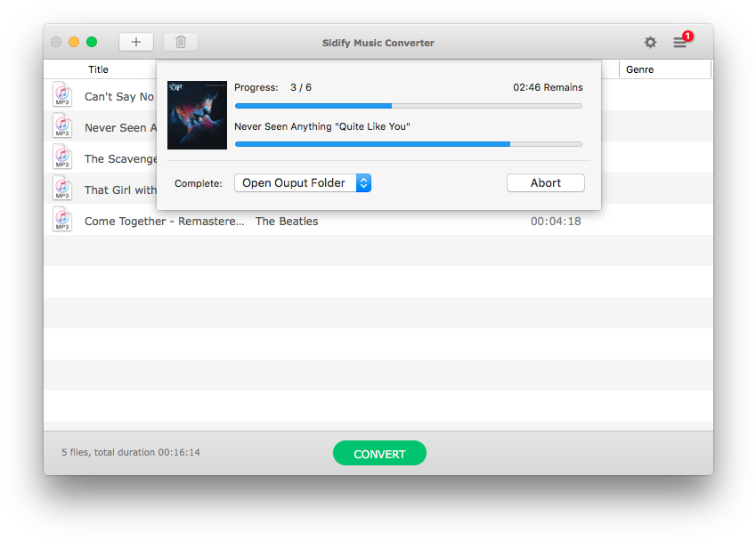Click the album artwork thumbnail
The width and height of the screenshot is (756, 541).
click(x=197, y=115)
